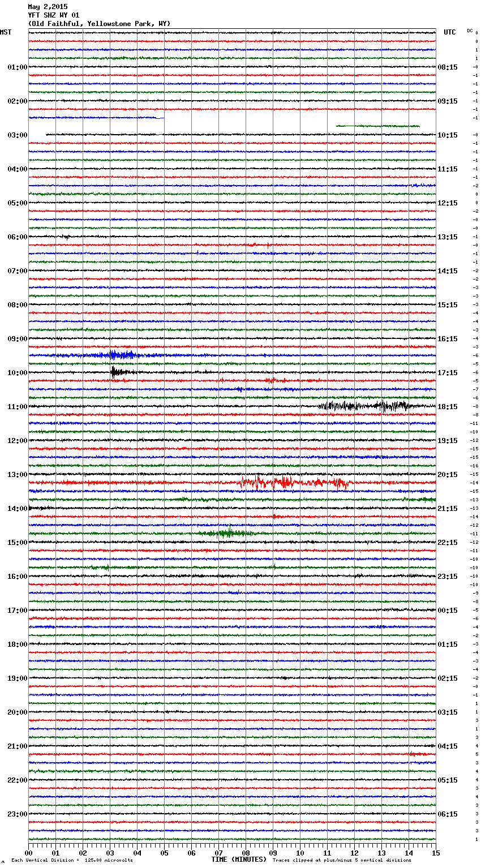The image size is (481, 868).
Task: Click the 17:00 MST time label
Action: point(18,611)
